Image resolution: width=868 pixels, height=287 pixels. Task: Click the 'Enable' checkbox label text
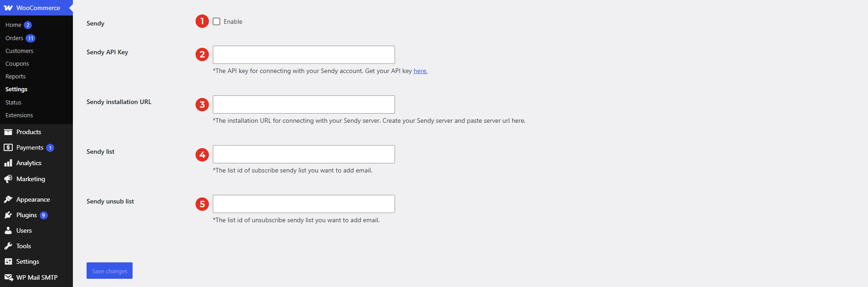point(233,21)
